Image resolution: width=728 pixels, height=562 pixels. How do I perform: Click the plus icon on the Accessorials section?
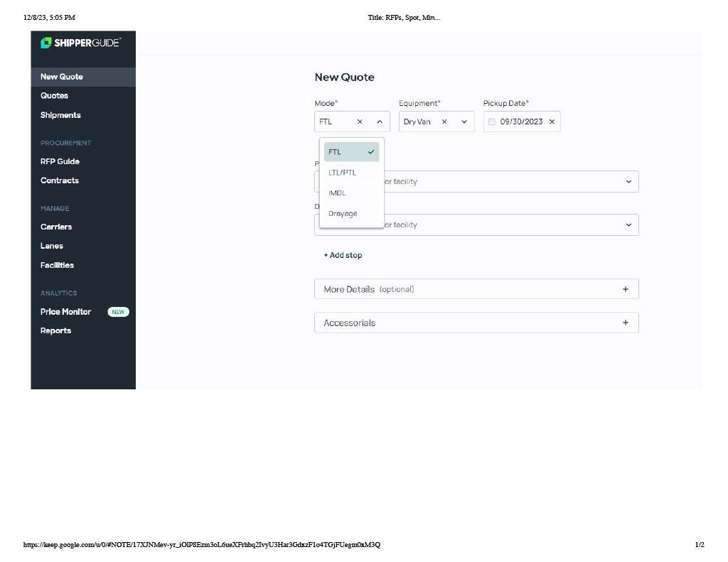[626, 323]
